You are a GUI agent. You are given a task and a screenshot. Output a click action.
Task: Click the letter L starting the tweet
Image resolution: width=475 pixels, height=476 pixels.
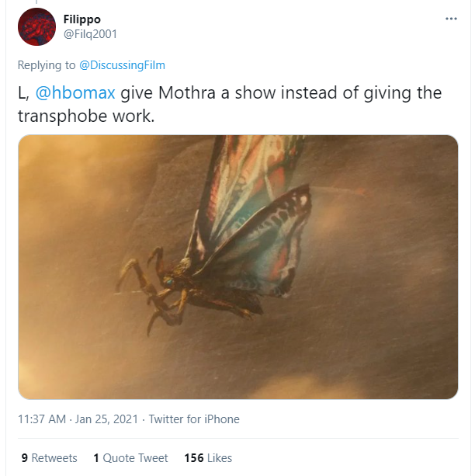click(x=23, y=92)
